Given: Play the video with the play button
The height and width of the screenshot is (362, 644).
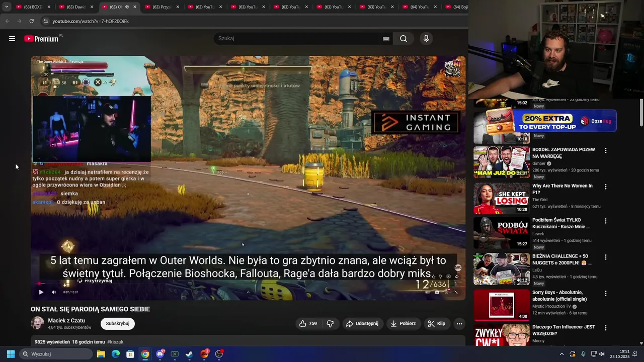Looking at the screenshot, I should (41, 292).
